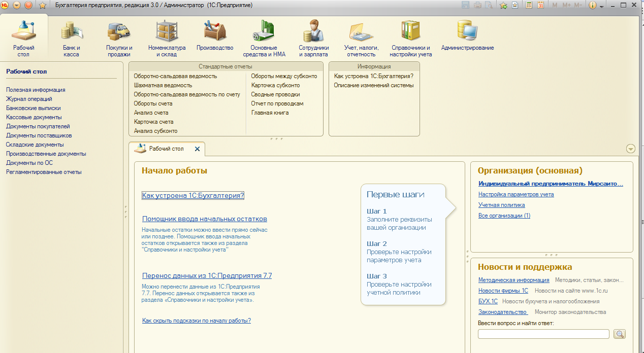The image size is (644, 353).
Task: Click the M memory button
Action: coord(555,5)
